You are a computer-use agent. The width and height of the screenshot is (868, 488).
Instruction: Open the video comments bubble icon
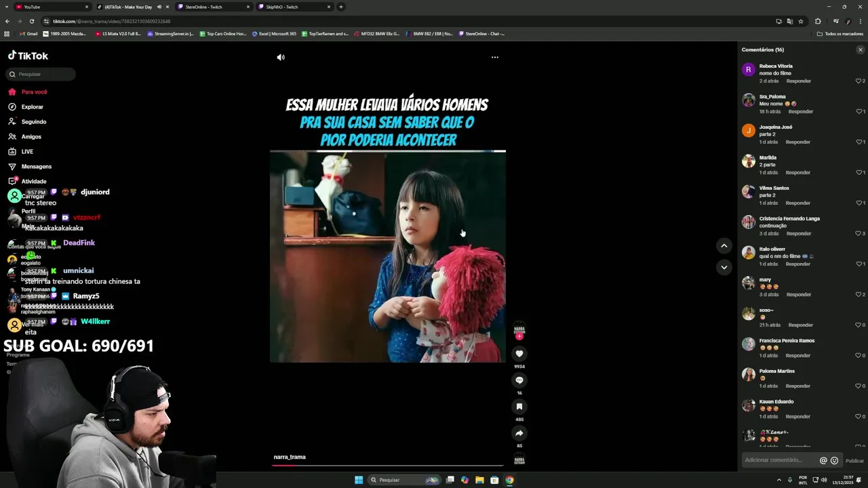pos(519,380)
